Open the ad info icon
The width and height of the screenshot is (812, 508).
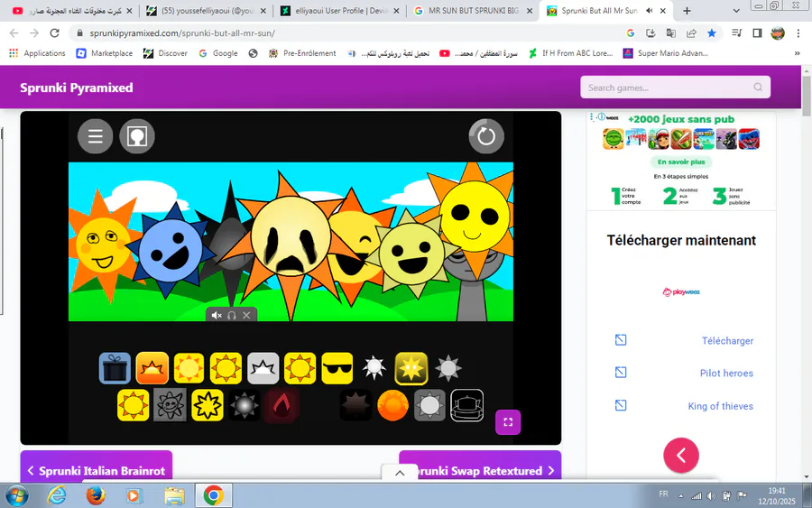coord(601,117)
